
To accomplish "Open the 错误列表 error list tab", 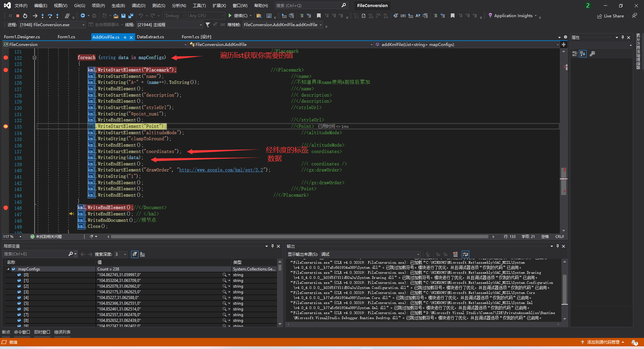I will [x=62, y=332].
